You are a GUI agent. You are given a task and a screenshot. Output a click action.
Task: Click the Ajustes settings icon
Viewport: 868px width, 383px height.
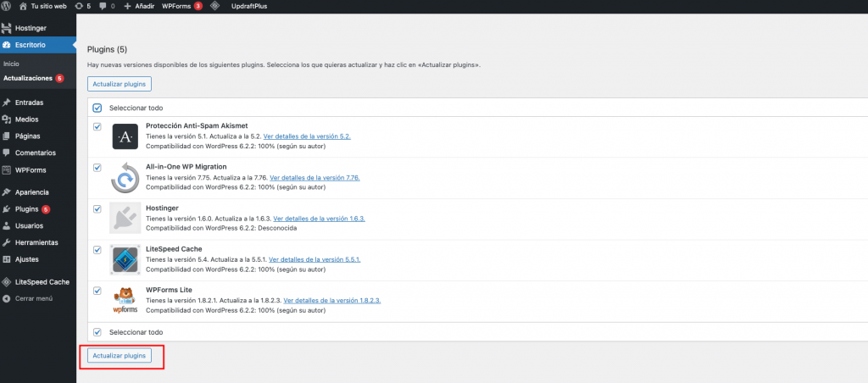click(7, 259)
